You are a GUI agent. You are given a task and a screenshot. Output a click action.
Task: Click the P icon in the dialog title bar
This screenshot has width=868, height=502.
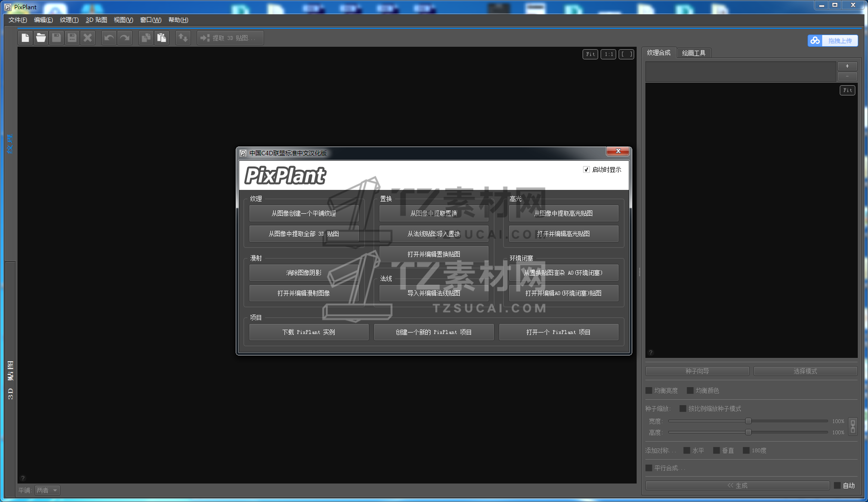click(x=243, y=153)
